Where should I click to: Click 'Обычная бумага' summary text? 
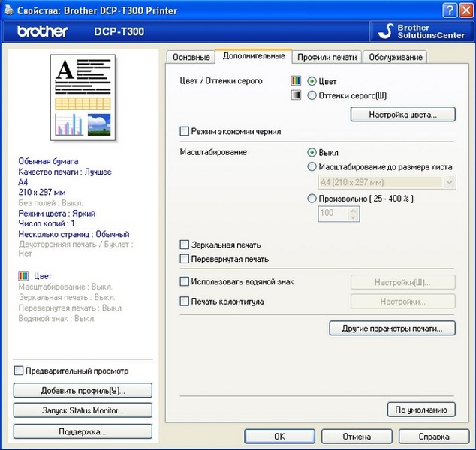[48, 161]
